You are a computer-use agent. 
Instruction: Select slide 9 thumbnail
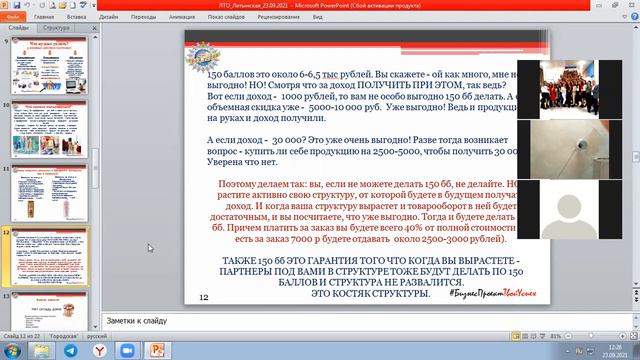coord(49,66)
